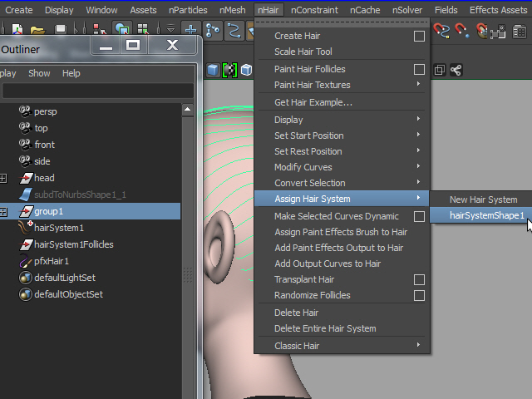The image size is (532, 399).
Task: Select by hierarchy mode icon
Action: coord(100,30)
